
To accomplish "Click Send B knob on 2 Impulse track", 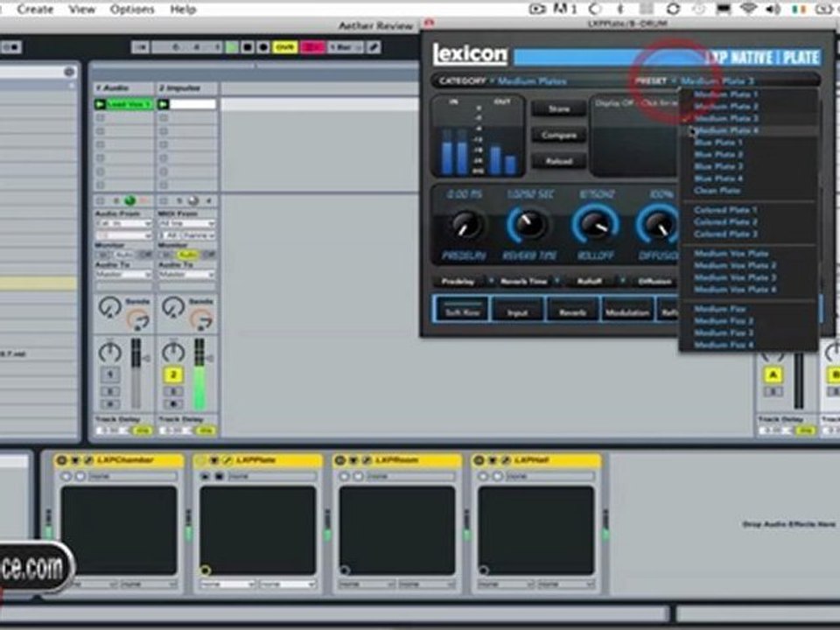I will click(201, 320).
